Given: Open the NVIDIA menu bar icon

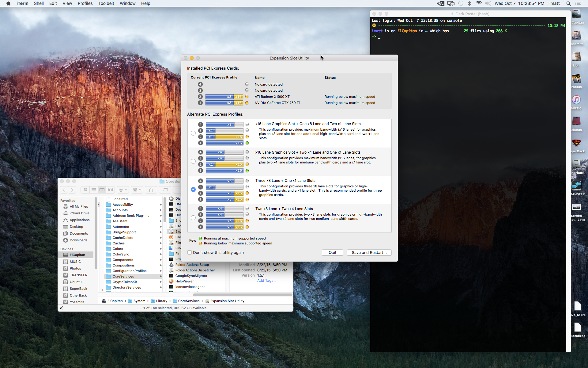Looking at the screenshot, I should (441, 3).
